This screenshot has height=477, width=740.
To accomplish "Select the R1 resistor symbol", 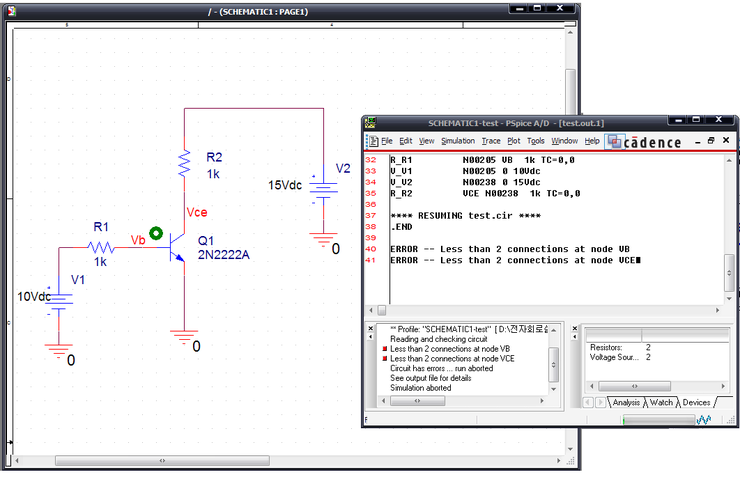I will click(x=100, y=246).
